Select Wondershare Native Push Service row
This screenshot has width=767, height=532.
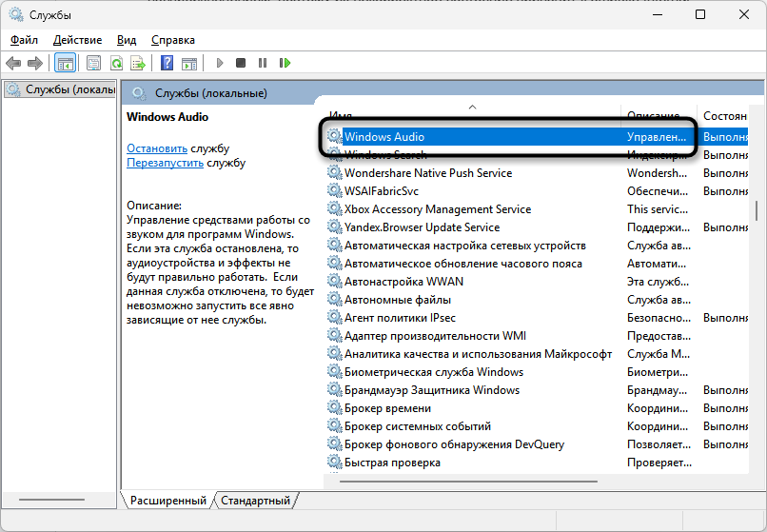537,173
